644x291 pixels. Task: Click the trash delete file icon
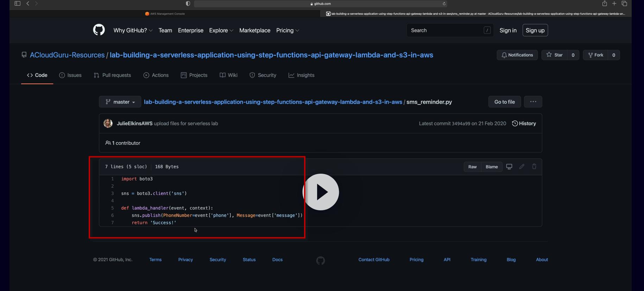[534, 167]
